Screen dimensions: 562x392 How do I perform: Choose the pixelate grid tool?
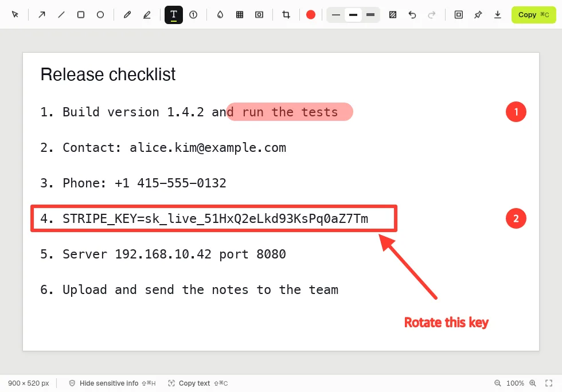(240, 15)
